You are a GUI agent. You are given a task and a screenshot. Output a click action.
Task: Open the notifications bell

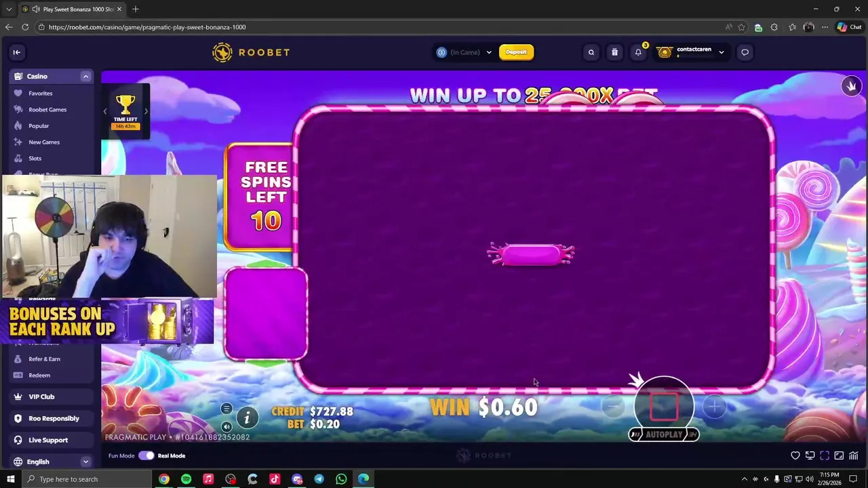[x=638, y=52]
